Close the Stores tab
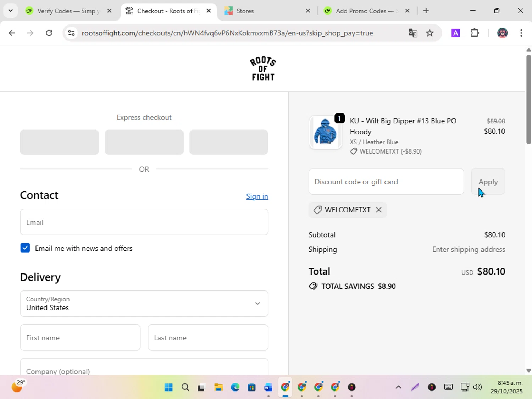The image size is (532, 399). 308,11
